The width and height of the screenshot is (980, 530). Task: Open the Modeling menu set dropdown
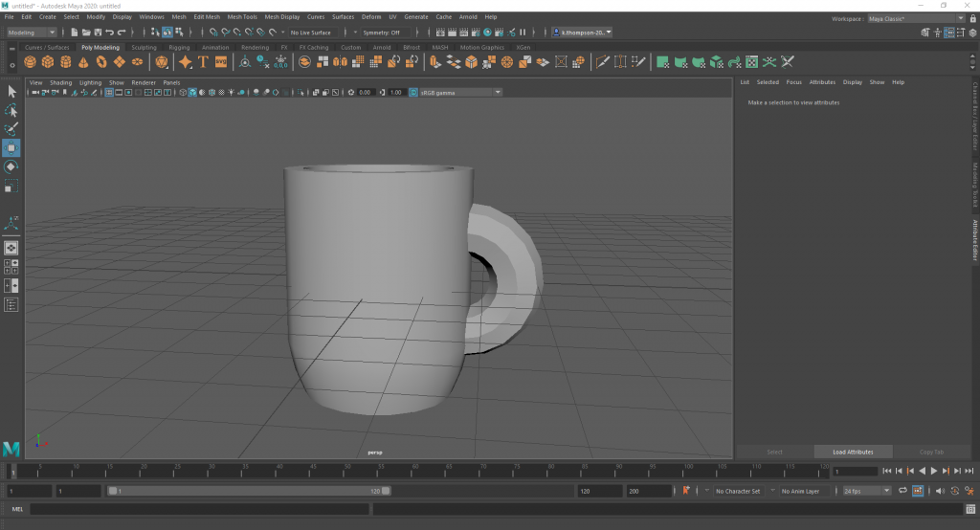click(x=33, y=33)
